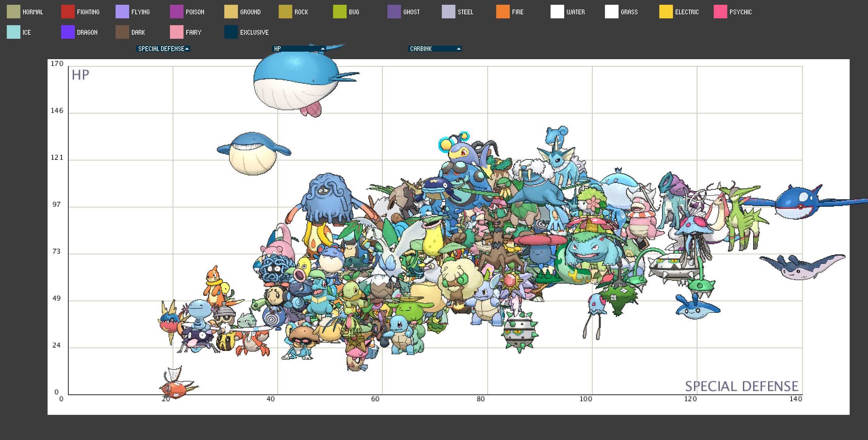Select the blue Tangrowth sprite
Image resolution: width=868 pixels, height=440 pixels.
tap(328, 201)
